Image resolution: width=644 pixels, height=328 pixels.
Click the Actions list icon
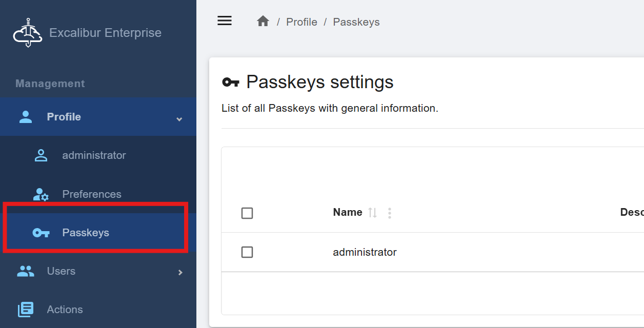tap(26, 310)
